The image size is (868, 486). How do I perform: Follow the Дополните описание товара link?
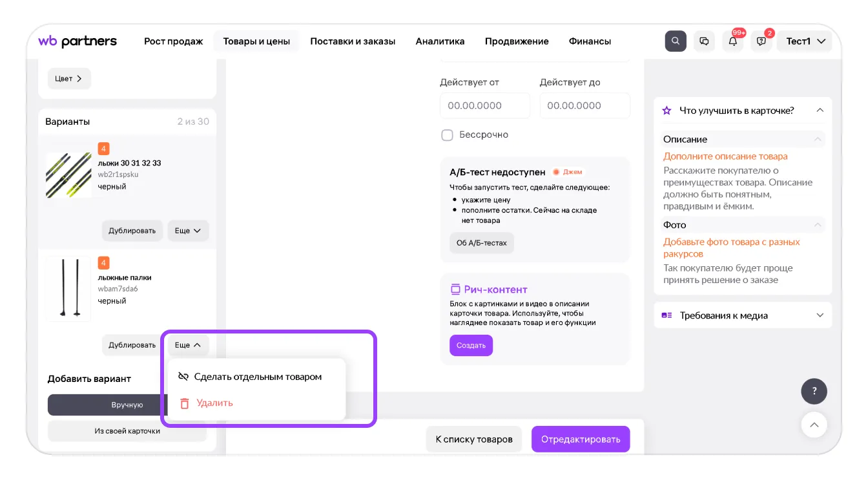point(725,156)
